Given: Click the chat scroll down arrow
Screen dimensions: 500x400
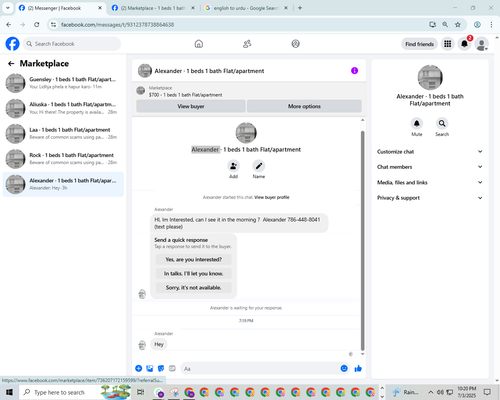Looking at the screenshot, I should [362, 354].
